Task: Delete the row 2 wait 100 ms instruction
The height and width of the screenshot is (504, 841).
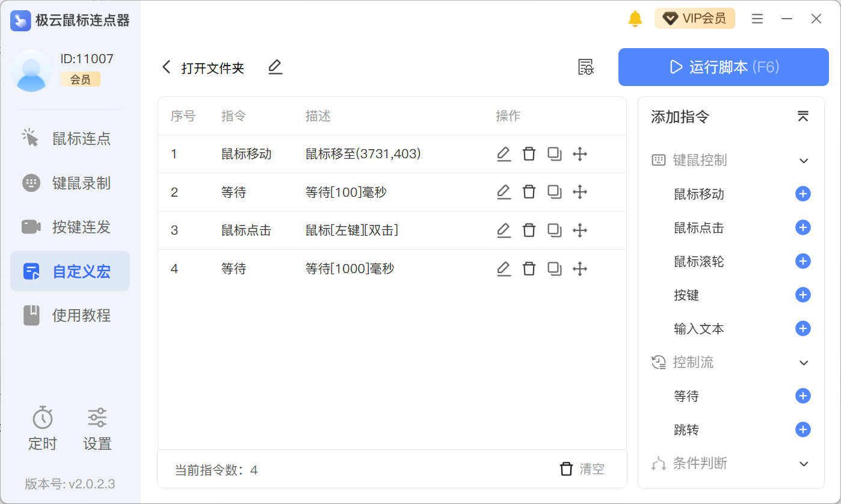Action: (x=529, y=192)
